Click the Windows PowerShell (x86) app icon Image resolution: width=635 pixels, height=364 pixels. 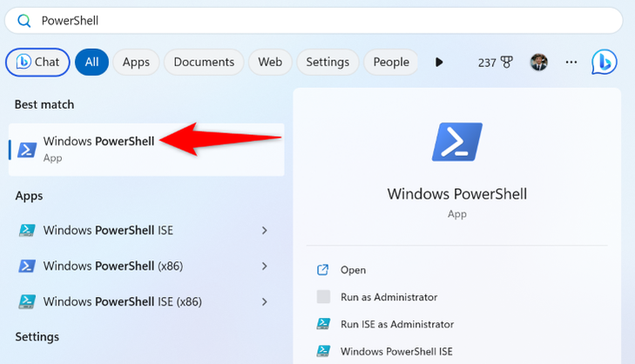click(x=28, y=266)
